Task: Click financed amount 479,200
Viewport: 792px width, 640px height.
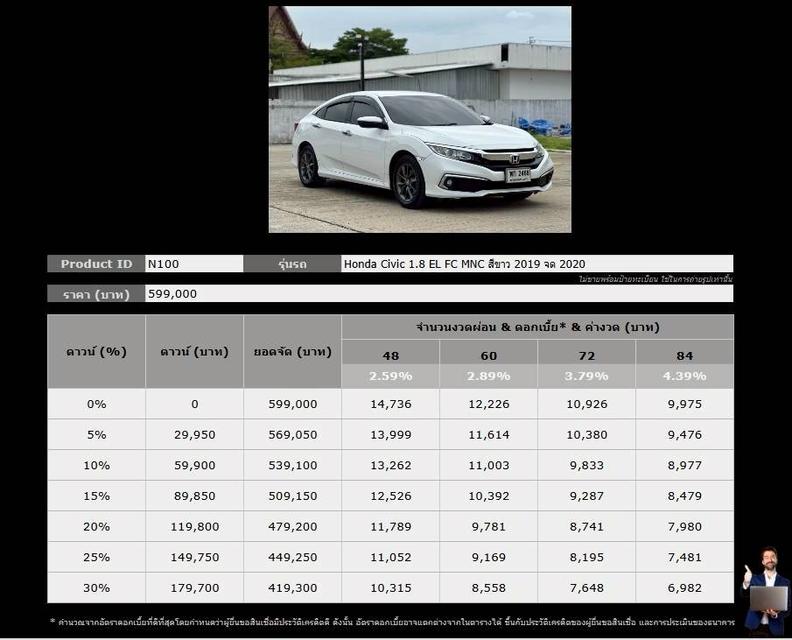Action: pos(292,526)
